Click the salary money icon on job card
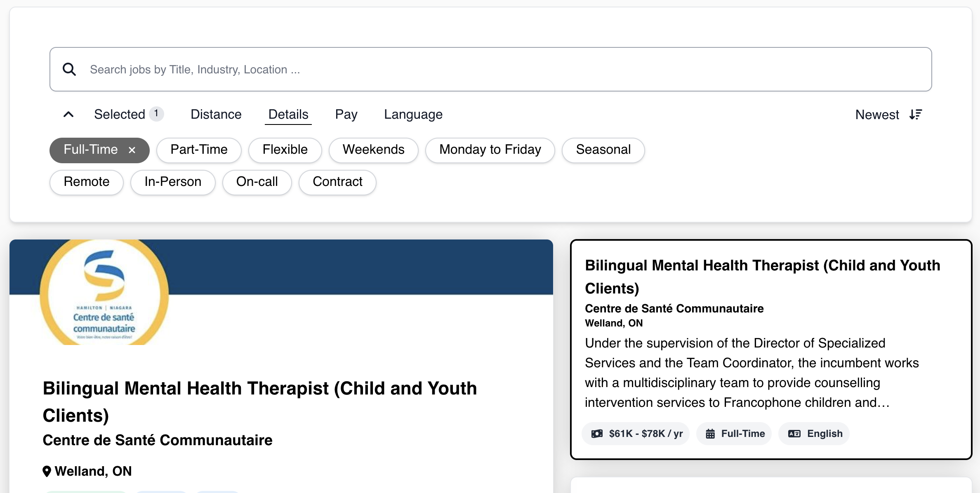Screen dimensions: 980x493 [x=597, y=434]
